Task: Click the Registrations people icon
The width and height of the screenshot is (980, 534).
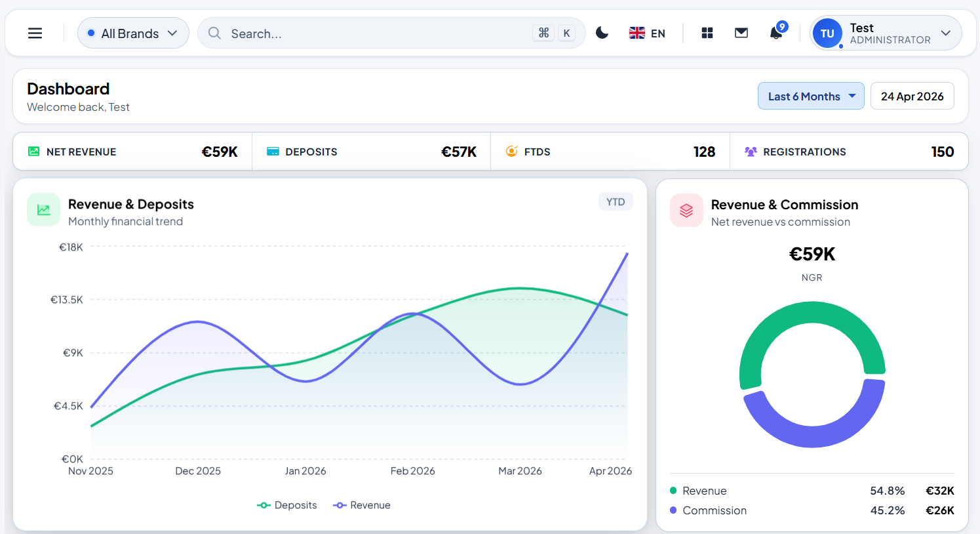Action: point(750,151)
